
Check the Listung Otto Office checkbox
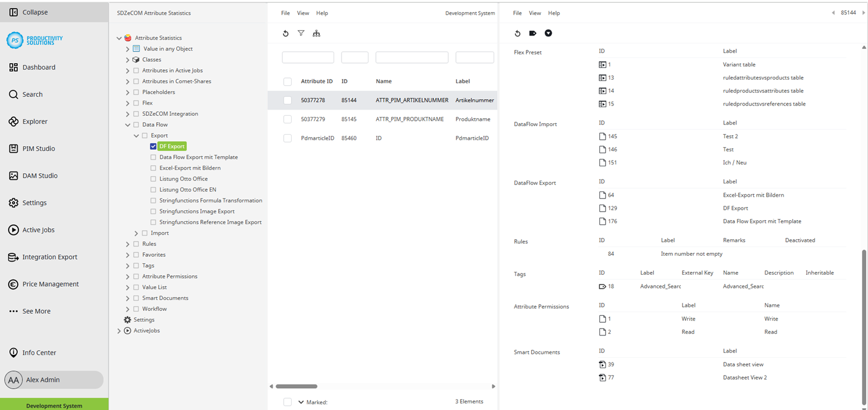(153, 178)
